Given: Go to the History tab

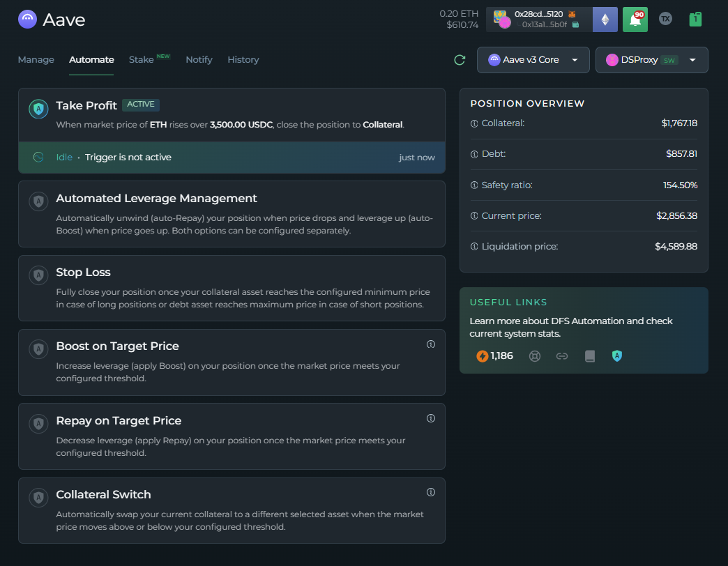Looking at the screenshot, I should 243,60.
